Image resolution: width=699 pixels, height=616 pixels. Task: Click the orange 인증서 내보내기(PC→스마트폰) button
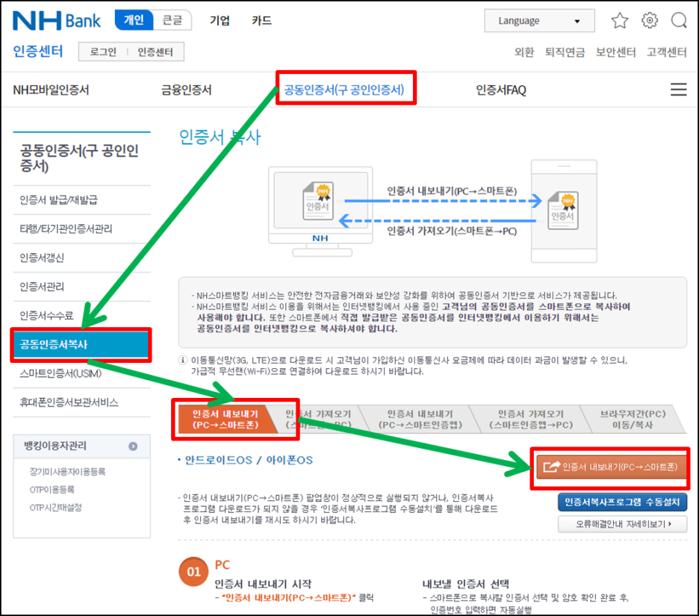click(612, 467)
